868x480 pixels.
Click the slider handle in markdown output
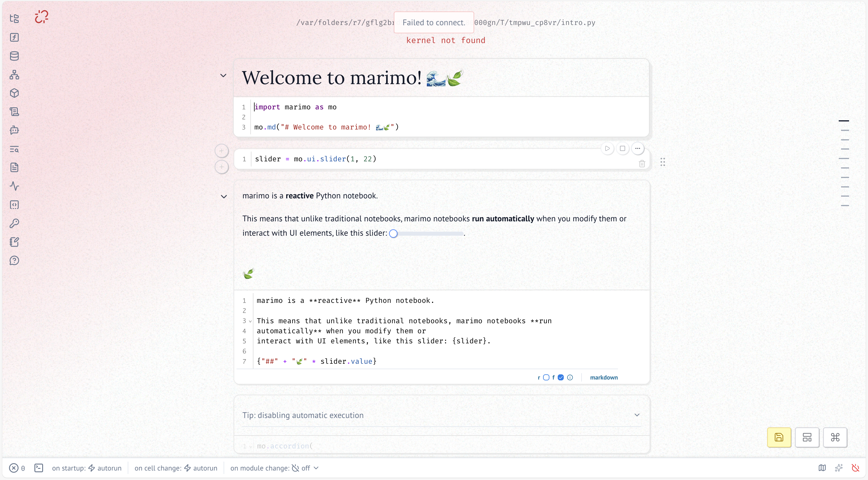pyautogui.click(x=393, y=234)
